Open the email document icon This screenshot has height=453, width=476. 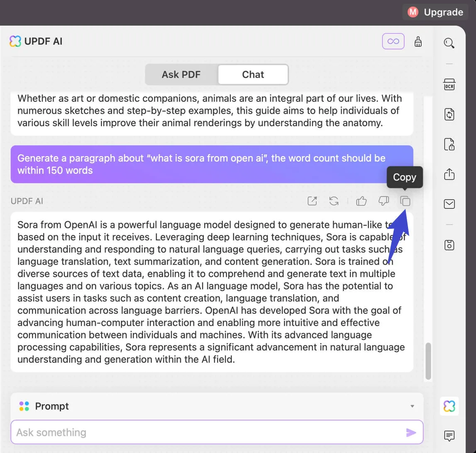click(x=449, y=204)
